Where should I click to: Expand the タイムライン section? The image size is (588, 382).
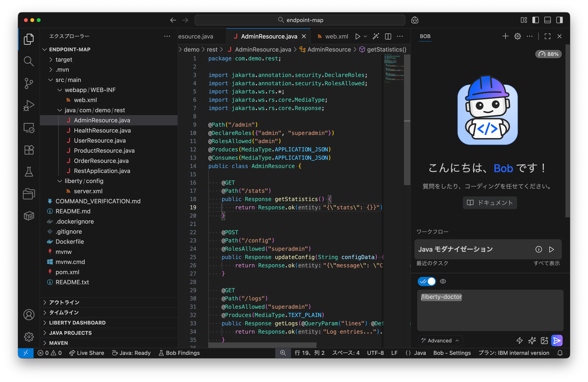[109, 313]
